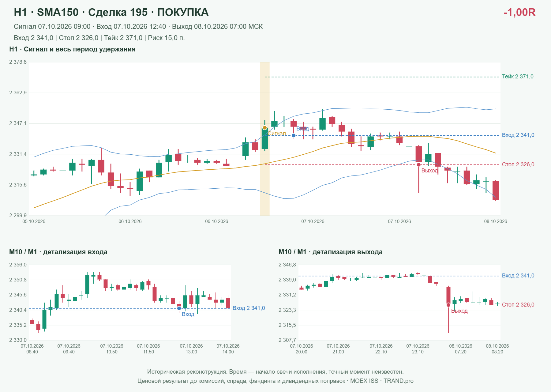Click "Вход 2 341,0" label beside exit detail chart

518,276
